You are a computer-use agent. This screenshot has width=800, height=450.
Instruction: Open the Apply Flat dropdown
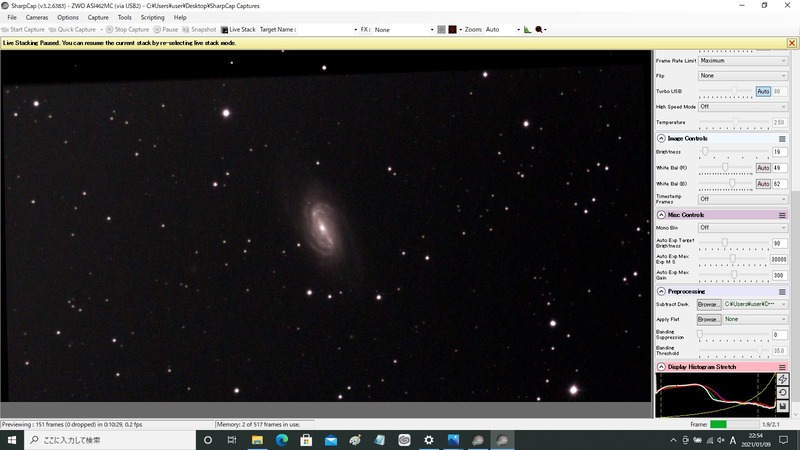coord(756,319)
